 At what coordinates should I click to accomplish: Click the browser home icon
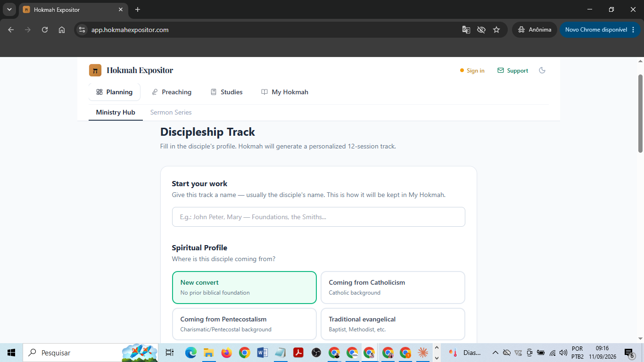(x=62, y=30)
